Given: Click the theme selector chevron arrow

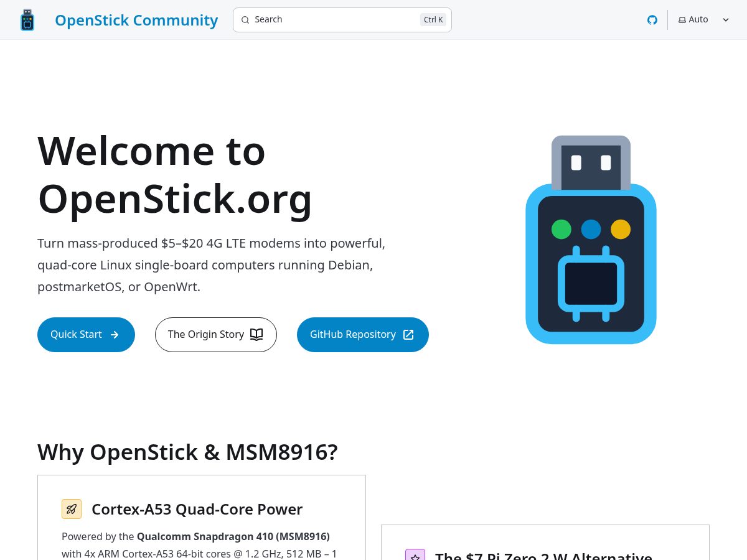Looking at the screenshot, I should tap(726, 20).
